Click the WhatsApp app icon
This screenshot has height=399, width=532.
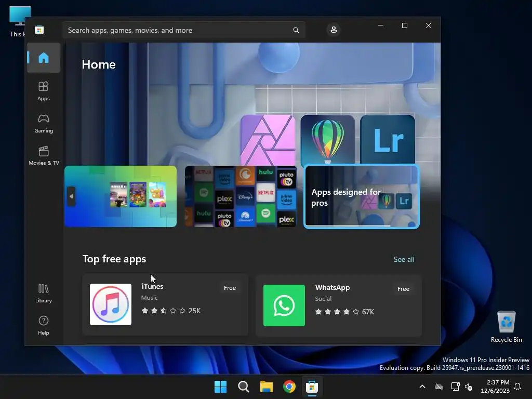point(284,305)
